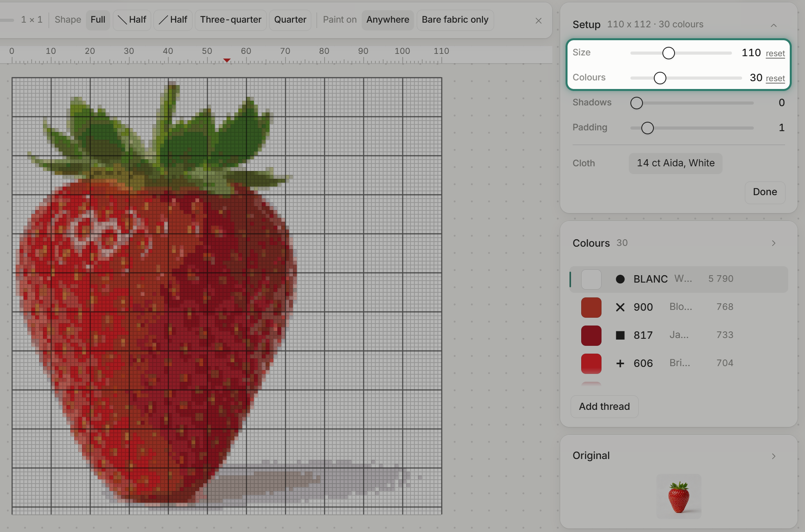The width and height of the screenshot is (805, 532).
Task: Click the X symbol for thread 900
Action: [x=620, y=307]
